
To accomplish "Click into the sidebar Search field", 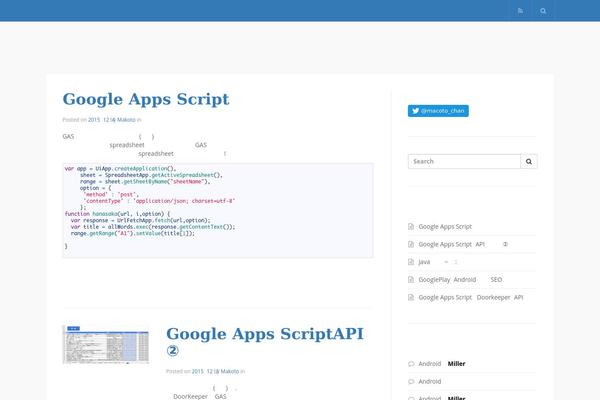I will [464, 162].
